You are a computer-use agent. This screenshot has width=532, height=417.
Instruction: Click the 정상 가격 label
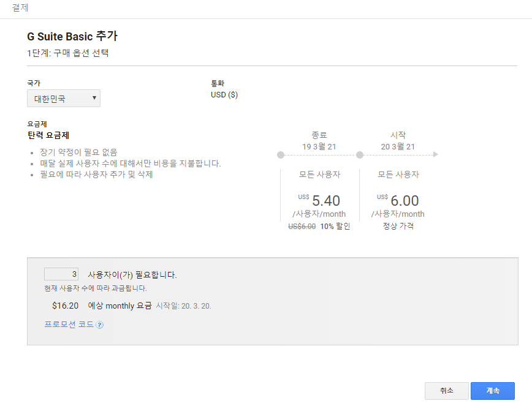click(398, 226)
